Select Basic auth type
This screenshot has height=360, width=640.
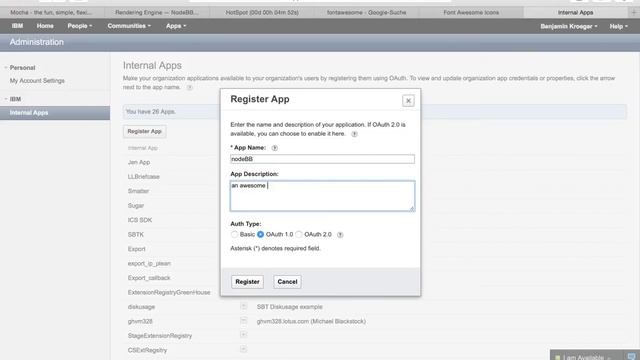tap(234, 234)
